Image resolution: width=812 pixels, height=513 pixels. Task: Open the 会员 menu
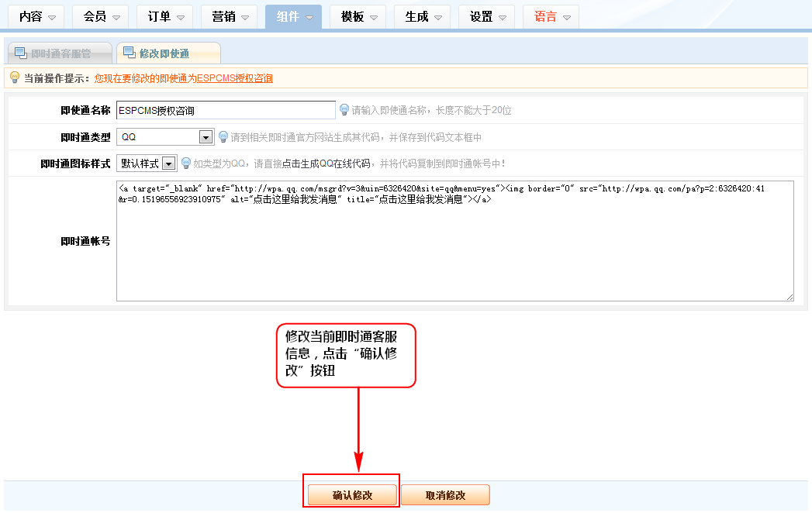pos(103,16)
